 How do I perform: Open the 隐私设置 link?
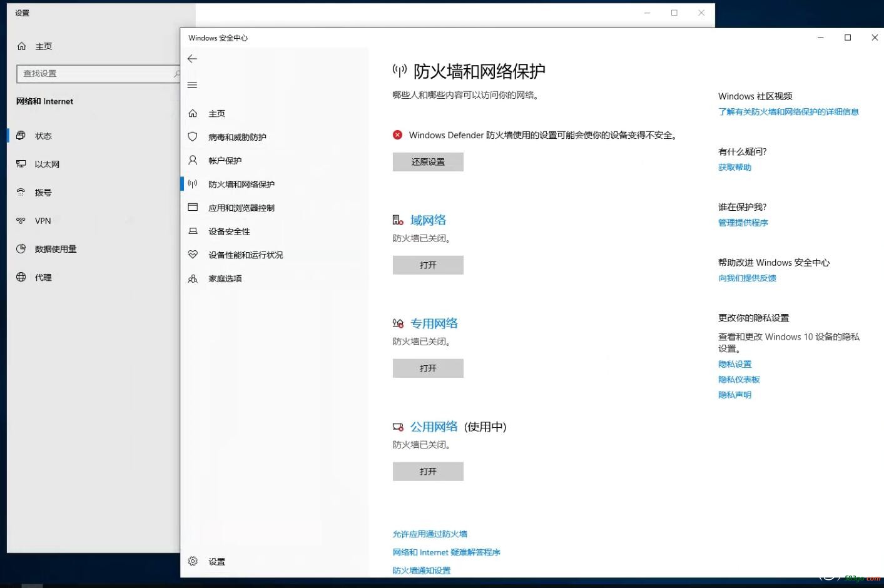[735, 364]
